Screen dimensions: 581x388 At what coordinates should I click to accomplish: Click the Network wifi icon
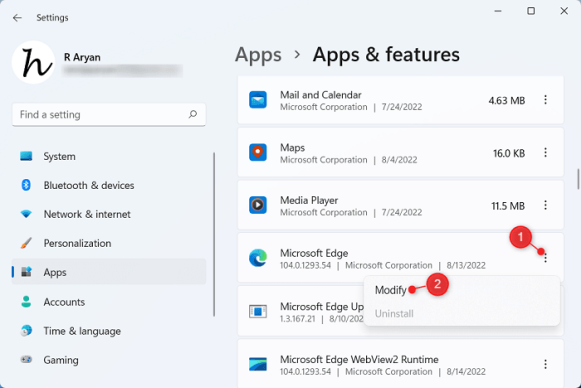26,214
